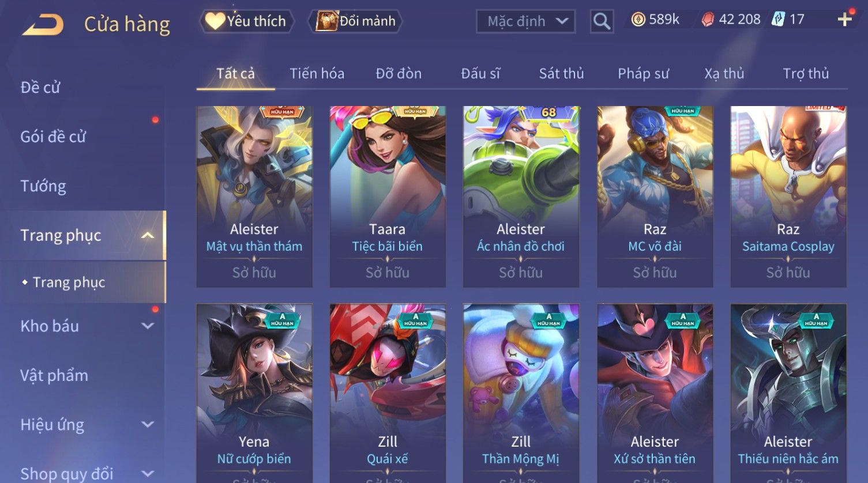Viewport: 868px width, 483px height.
Task: Switch to the Sát thủ tab
Action: (x=561, y=74)
